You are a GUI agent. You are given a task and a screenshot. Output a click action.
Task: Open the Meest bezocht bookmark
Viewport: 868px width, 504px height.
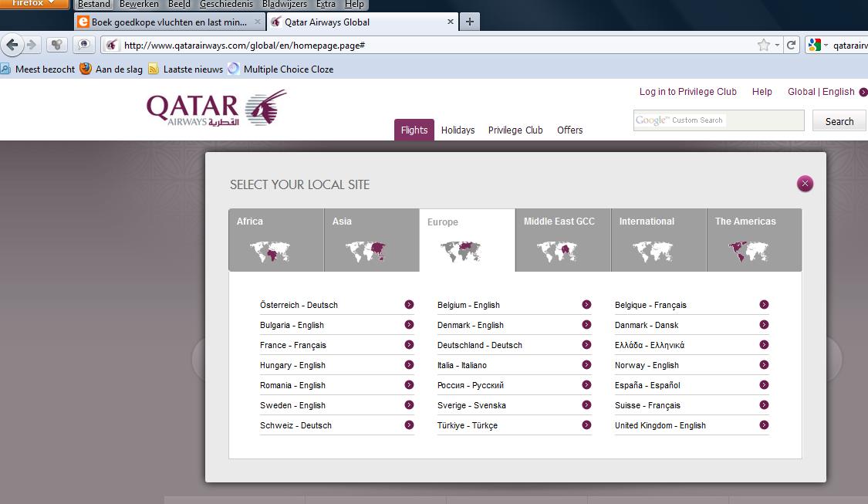point(38,69)
